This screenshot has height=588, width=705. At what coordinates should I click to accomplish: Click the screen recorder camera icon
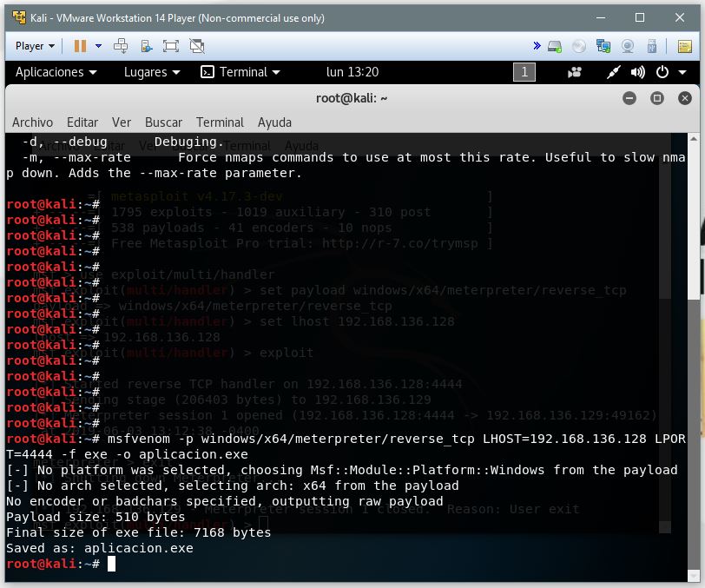(574, 72)
